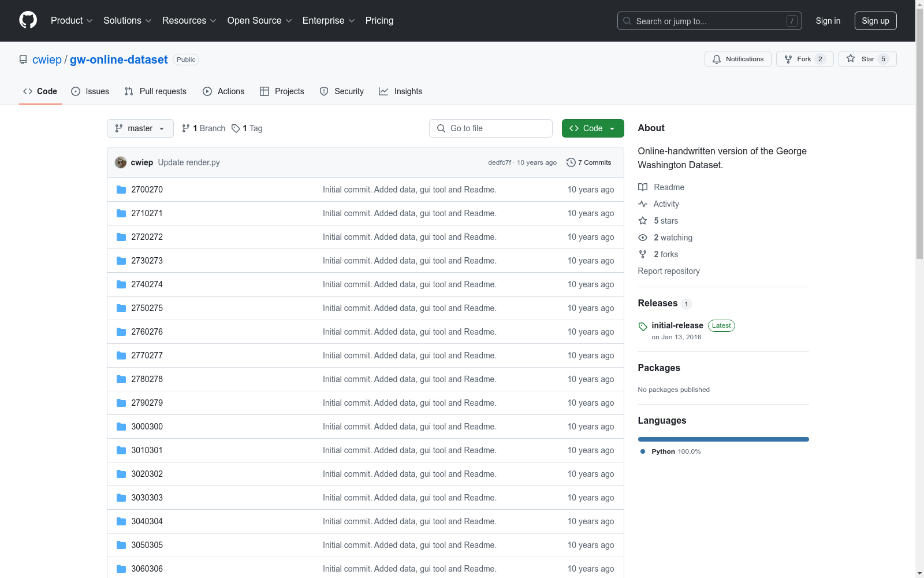
Task: View the 7 Commits history
Action: [x=589, y=162]
